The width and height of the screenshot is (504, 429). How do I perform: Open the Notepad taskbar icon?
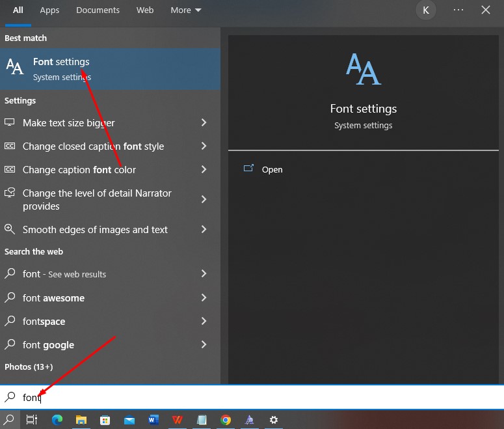pyautogui.click(x=202, y=420)
